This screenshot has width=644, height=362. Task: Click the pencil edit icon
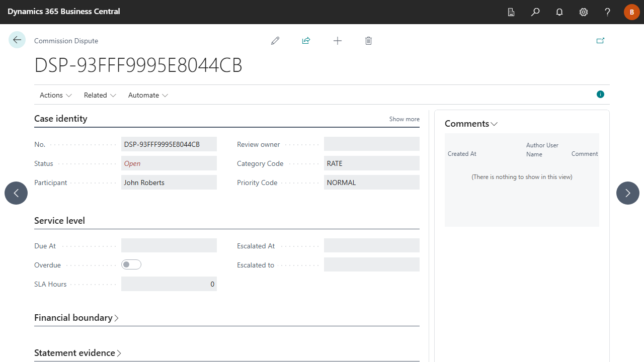(x=275, y=41)
